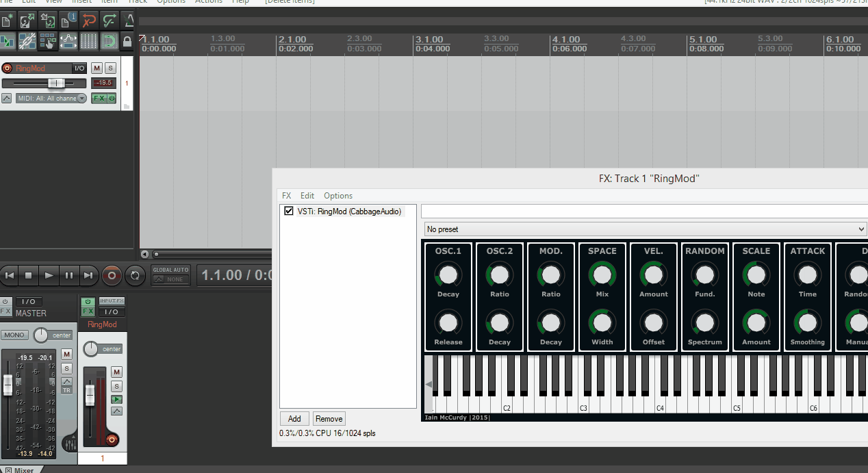Open the Options menu in the FX window
Screen dimensions: 868x473
(338, 196)
